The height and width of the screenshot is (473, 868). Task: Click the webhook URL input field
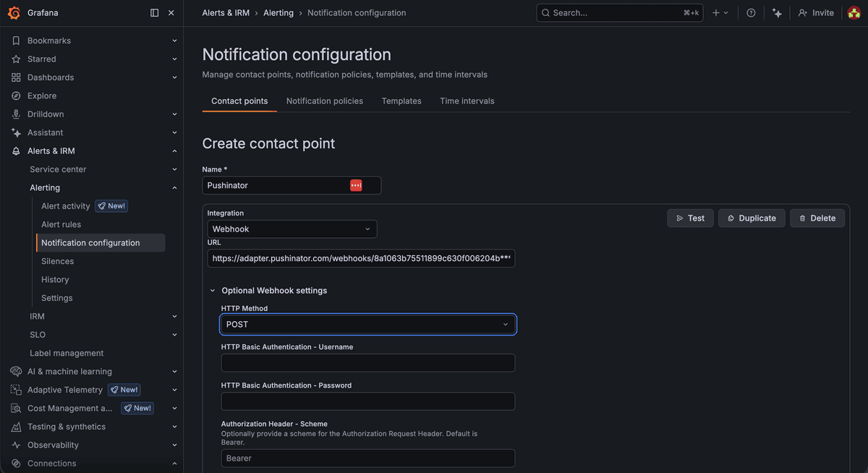point(361,258)
